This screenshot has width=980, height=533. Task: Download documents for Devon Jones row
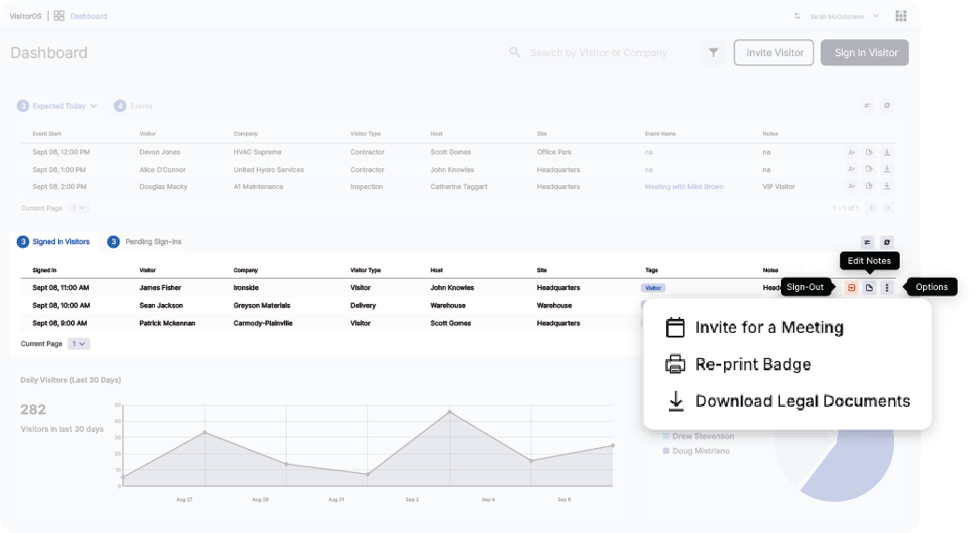point(887,152)
